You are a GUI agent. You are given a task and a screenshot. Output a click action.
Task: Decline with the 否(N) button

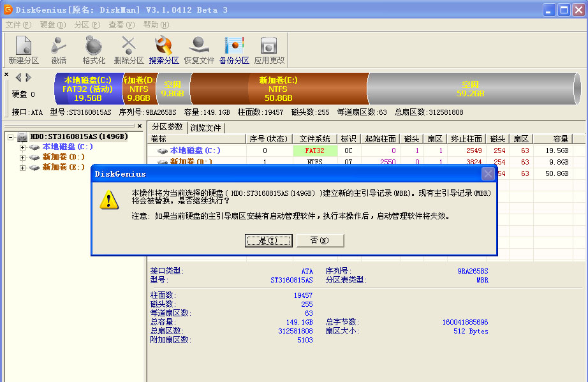click(320, 240)
